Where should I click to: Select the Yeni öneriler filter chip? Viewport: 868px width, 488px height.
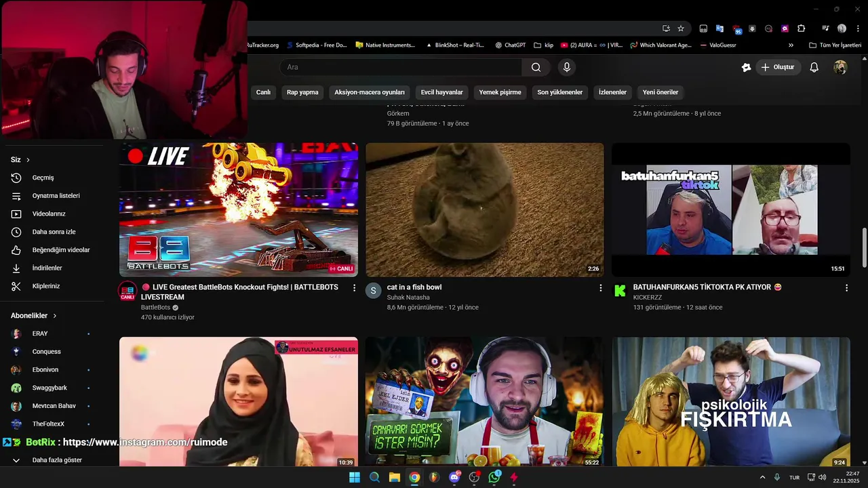point(660,92)
